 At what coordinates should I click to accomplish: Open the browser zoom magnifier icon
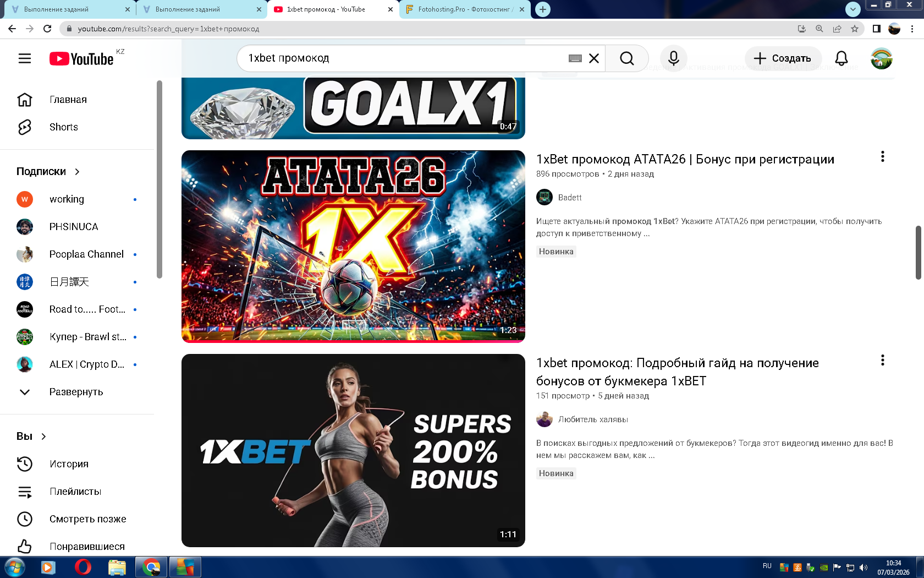coord(820,29)
